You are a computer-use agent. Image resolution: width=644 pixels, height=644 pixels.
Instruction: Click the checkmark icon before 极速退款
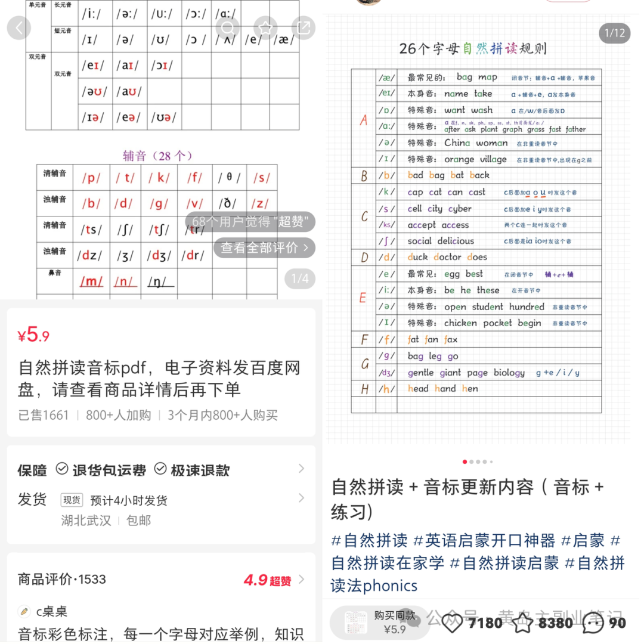(160, 469)
